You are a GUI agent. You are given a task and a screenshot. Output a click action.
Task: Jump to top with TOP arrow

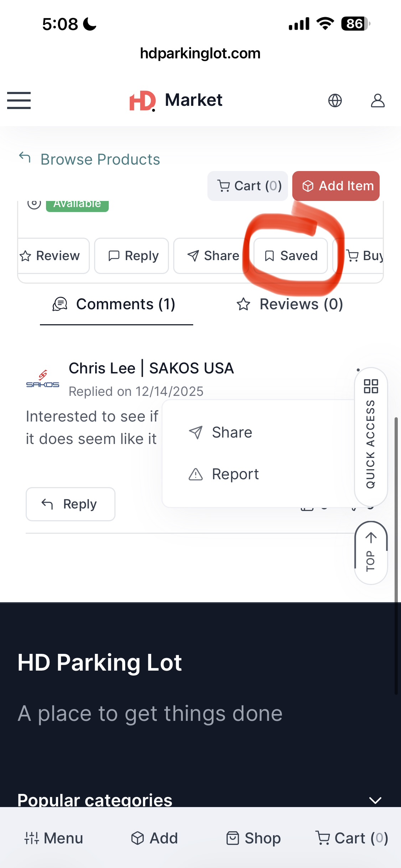371,553
